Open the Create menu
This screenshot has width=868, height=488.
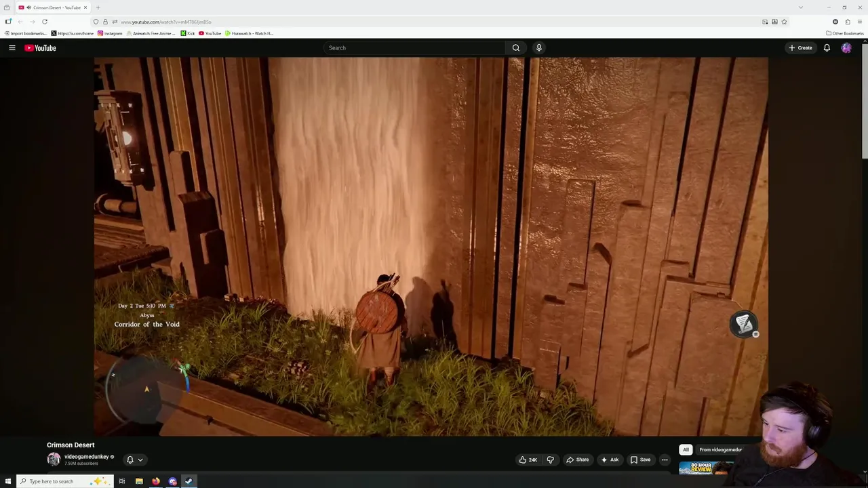click(800, 48)
